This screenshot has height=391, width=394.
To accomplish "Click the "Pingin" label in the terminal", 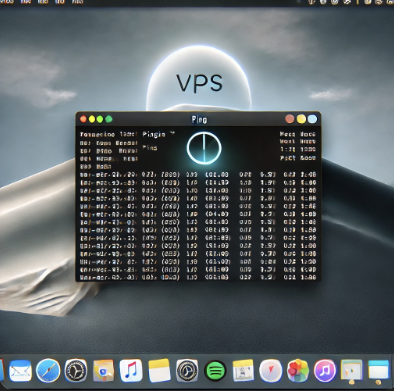I will click(154, 134).
